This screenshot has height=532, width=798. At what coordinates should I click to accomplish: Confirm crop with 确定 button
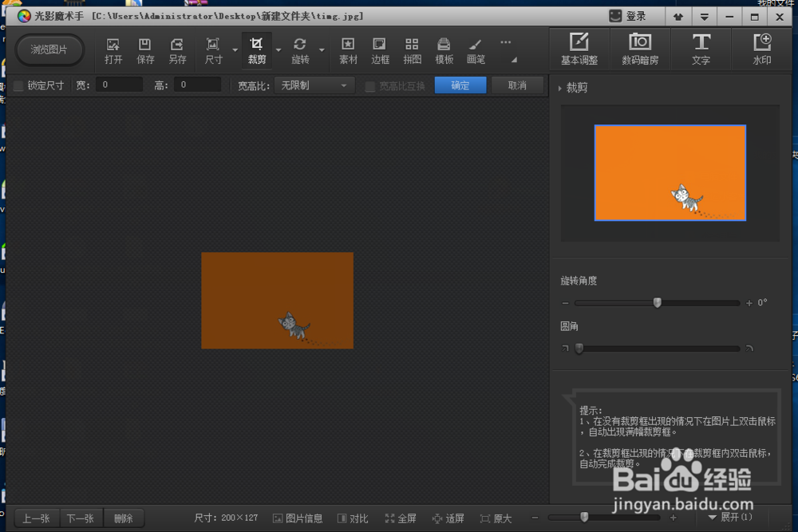point(460,85)
